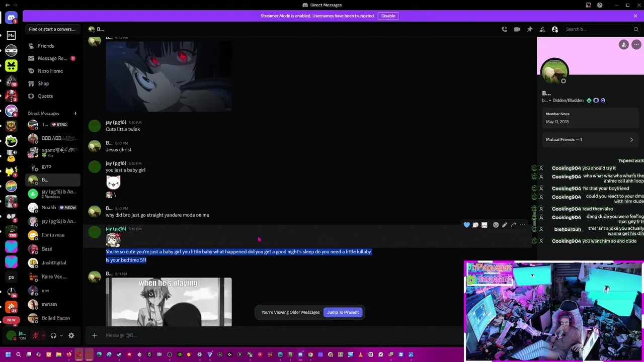Start a video call in the chat header
This screenshot has height=362, width=644.
click(517, 29)
